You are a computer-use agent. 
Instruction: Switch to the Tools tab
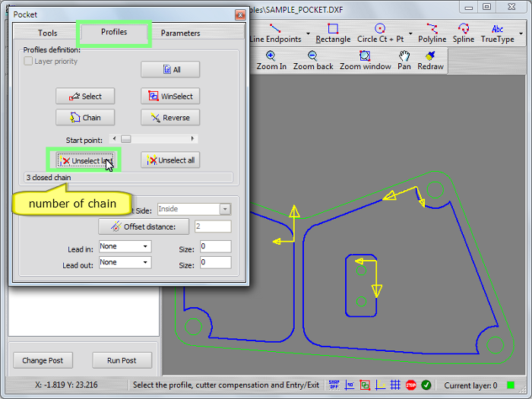pyautogui.click(x=47, y=33)
